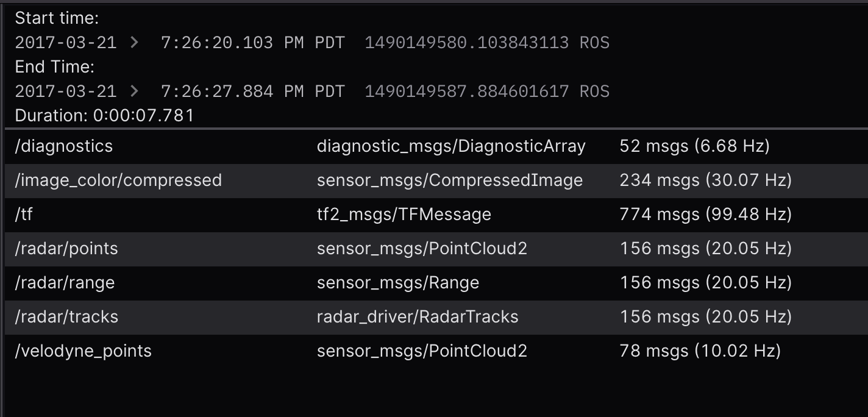This screenshot has width=868, height=417.
Task: Click the tf2_msgs/TFMessage datatype
Action: (404, 215)
